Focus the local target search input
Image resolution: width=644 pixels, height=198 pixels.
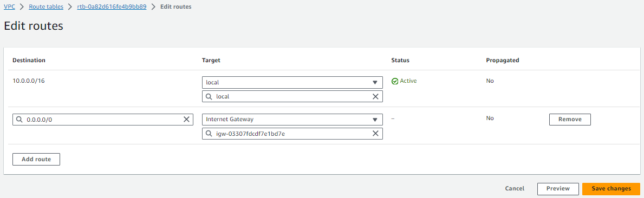(292, 97)
